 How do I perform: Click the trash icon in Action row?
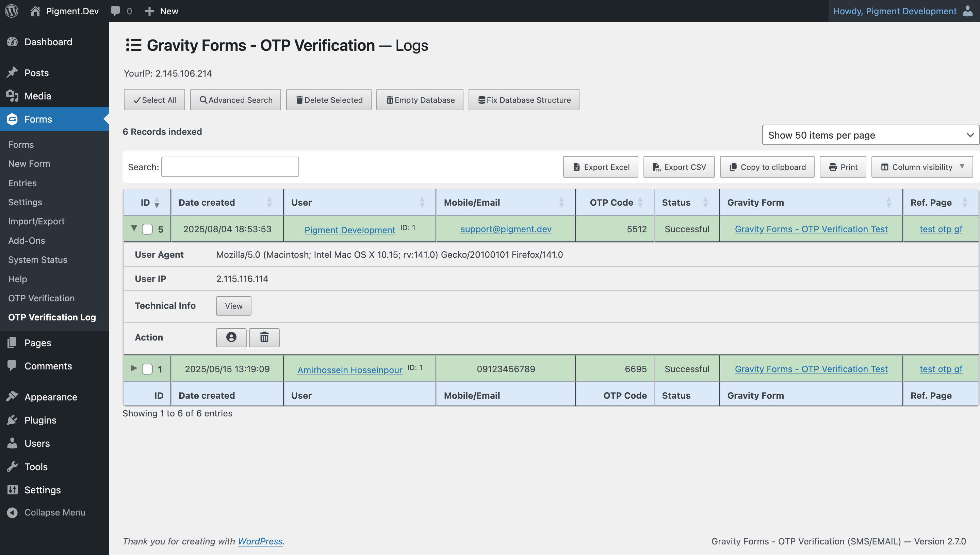pos(264,337)
